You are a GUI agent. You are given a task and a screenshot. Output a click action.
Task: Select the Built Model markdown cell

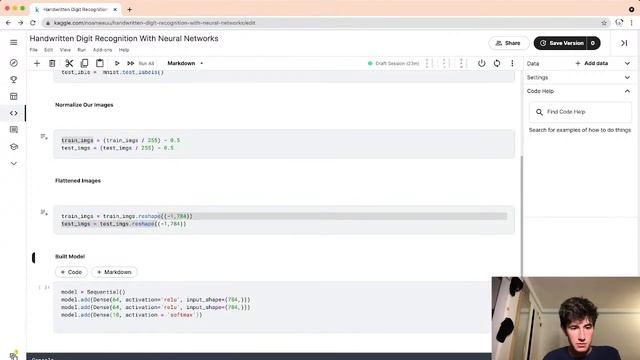pyautogui.click(x=70, y=256)
